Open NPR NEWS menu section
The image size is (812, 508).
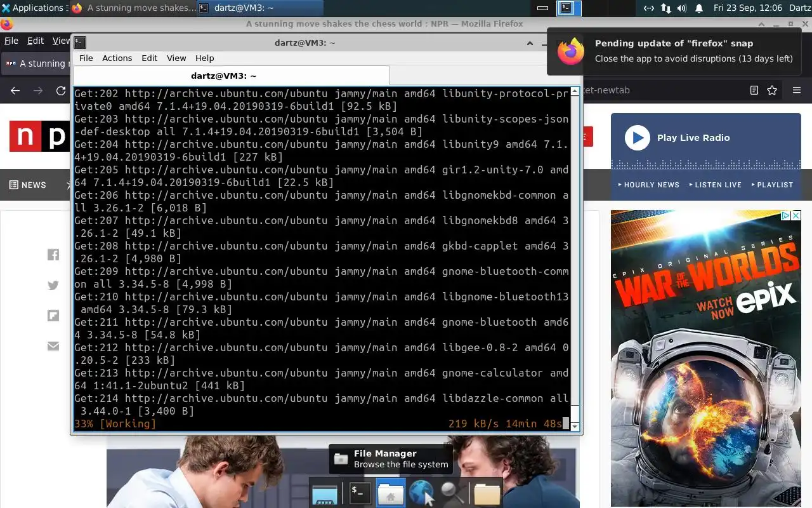click(28, 185)
